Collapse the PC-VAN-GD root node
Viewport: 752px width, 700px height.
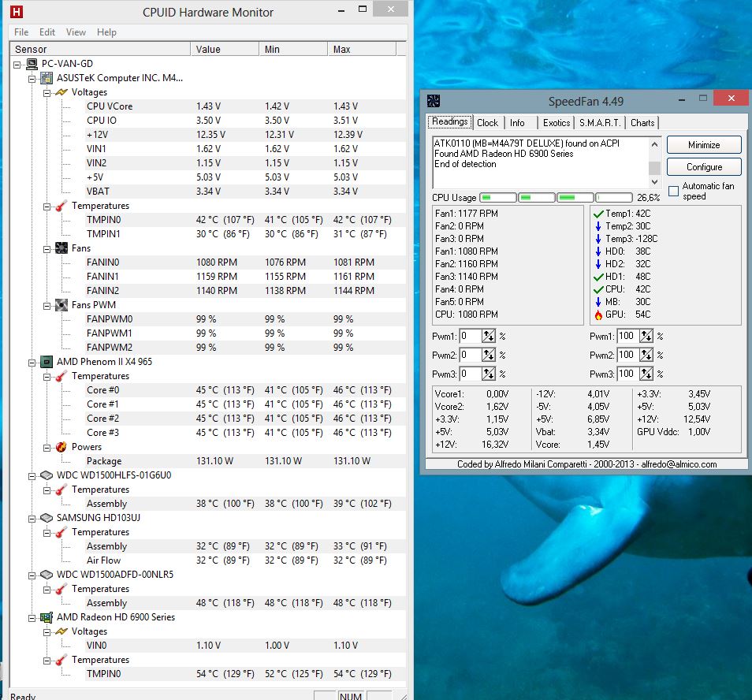(17, 65)
